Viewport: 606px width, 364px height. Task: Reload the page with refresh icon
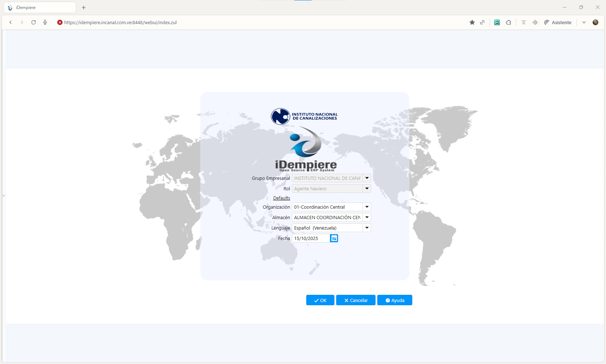click(x=34, y=22)
